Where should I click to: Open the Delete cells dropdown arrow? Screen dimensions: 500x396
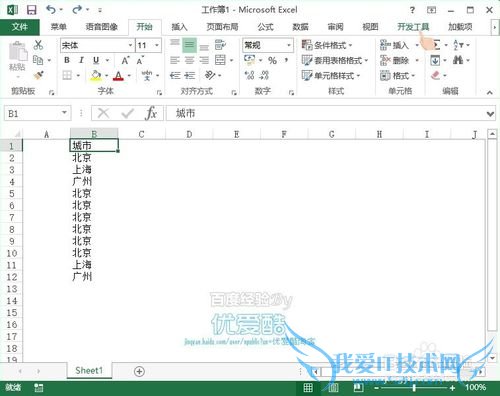click(x=417, y=60)
